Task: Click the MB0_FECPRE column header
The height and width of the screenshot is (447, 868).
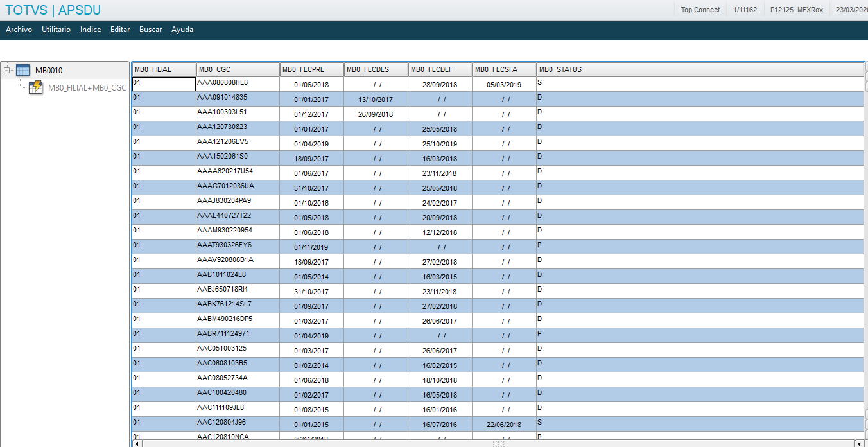Action: coord(311,69)
